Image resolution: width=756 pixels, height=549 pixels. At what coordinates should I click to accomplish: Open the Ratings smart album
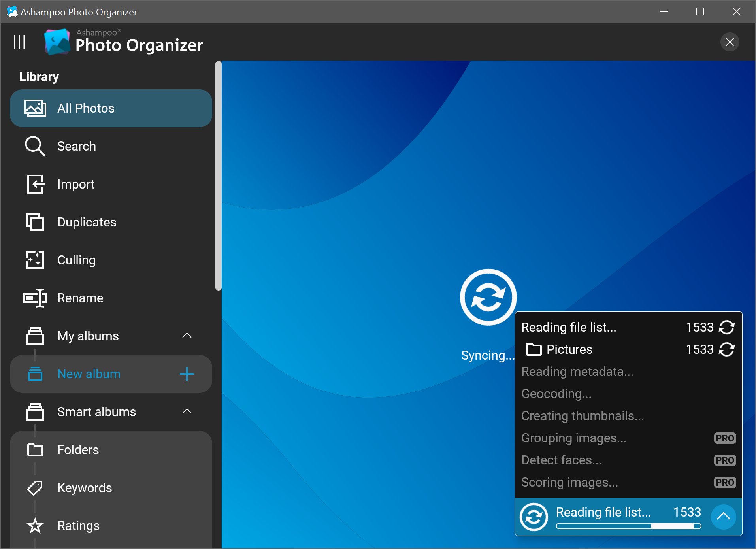pos(111,526)
